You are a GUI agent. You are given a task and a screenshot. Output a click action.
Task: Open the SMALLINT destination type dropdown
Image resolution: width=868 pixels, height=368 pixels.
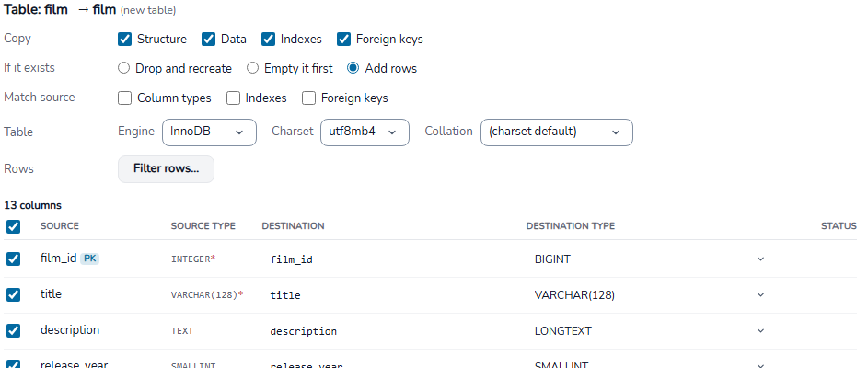click(649, 363)
